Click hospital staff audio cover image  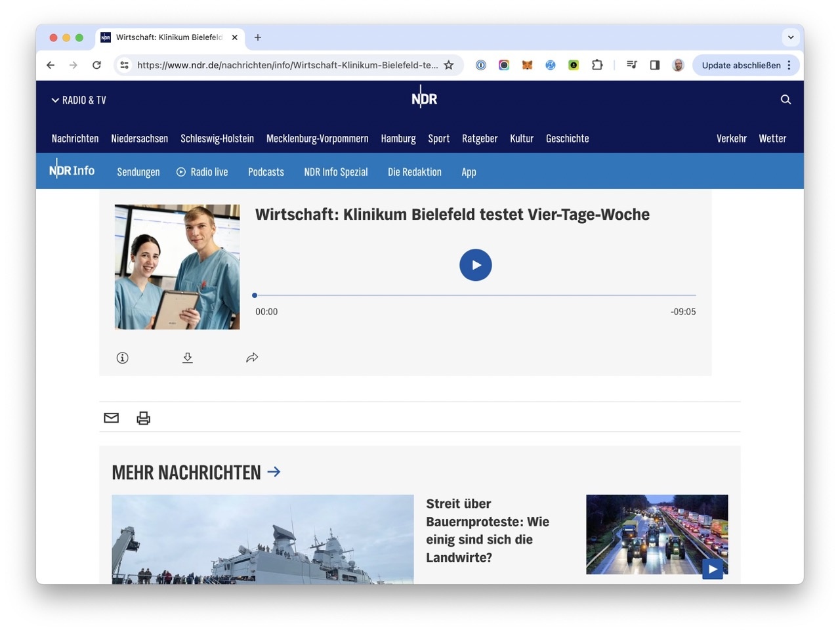point(177,266)
